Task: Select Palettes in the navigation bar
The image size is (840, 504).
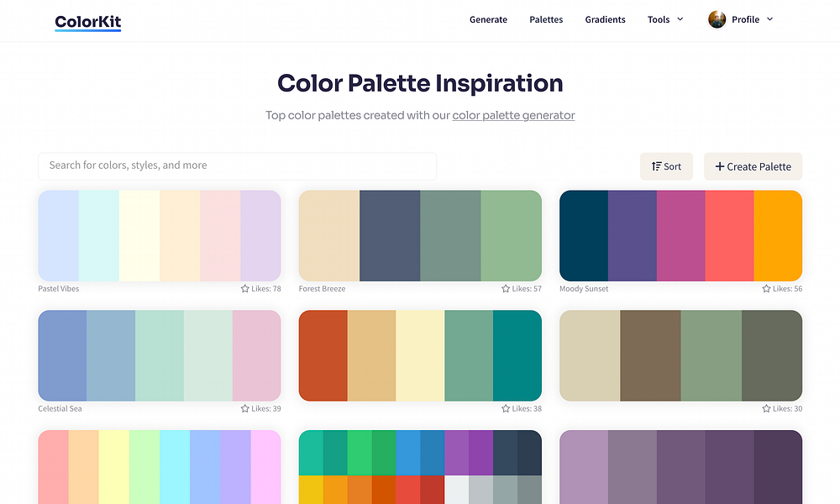Action: [x=546, y=19]
